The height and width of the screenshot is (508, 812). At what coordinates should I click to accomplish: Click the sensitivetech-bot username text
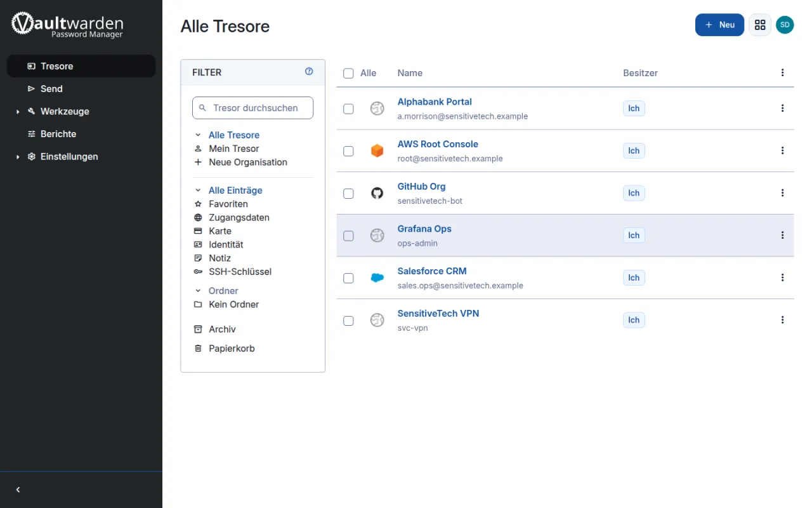click(429, 201)
